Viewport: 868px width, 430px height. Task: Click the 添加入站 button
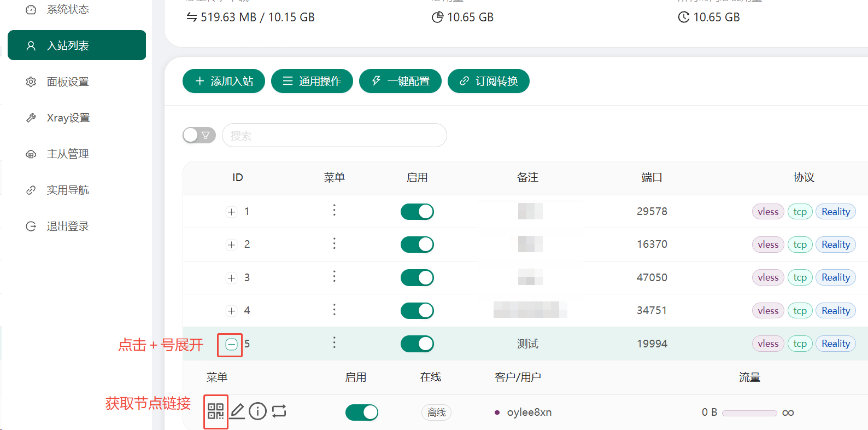coord(224,81)
